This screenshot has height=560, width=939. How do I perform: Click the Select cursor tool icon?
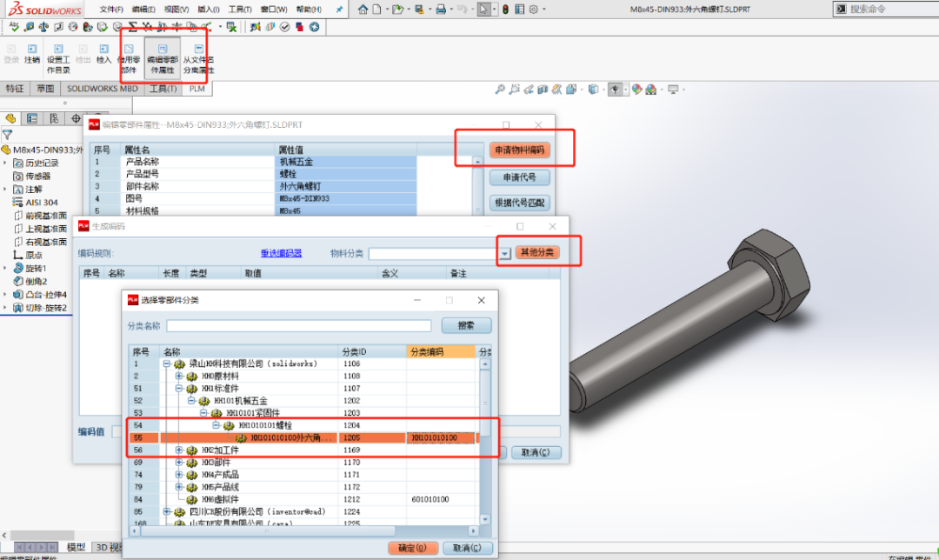coord(483,9)
